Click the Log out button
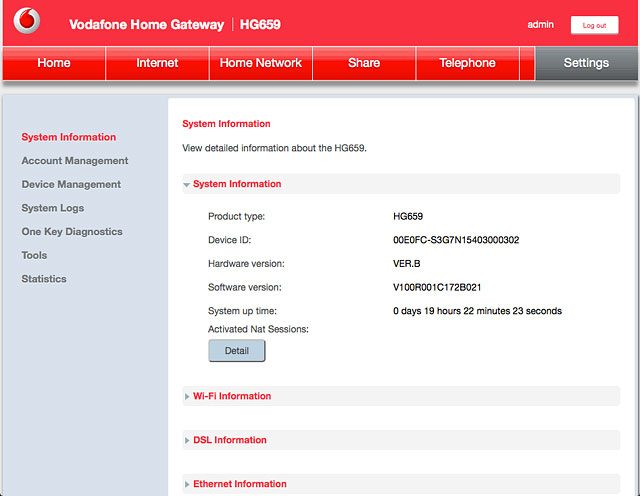The image size is (640, 496). pyautogui.click(x=594, y=25)
